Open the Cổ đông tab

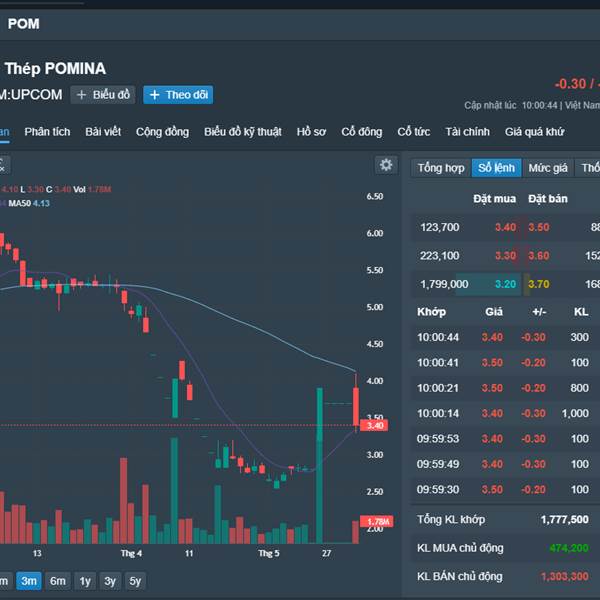362,132
